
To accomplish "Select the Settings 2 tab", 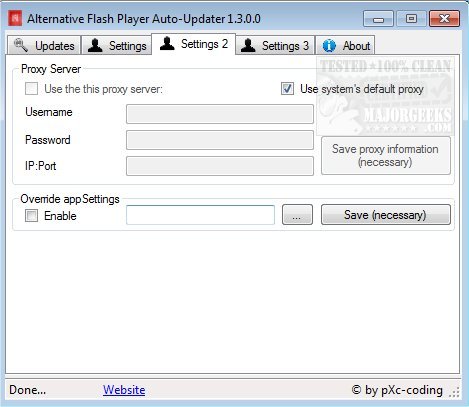I will (x=194, y=44).
